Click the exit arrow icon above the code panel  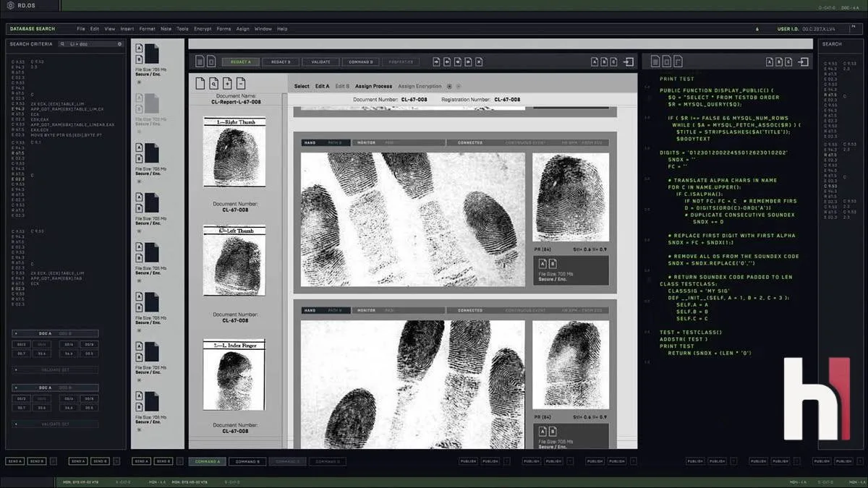(803, 62)
